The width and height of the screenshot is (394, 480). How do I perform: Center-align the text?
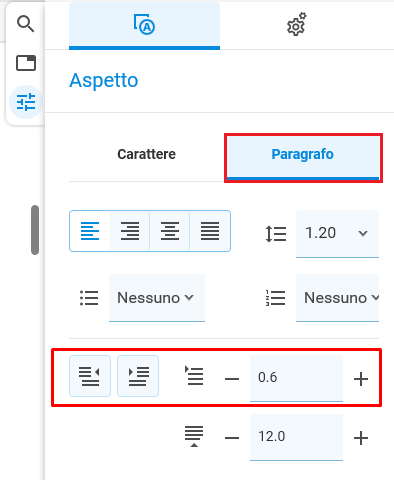pos(170,231)
